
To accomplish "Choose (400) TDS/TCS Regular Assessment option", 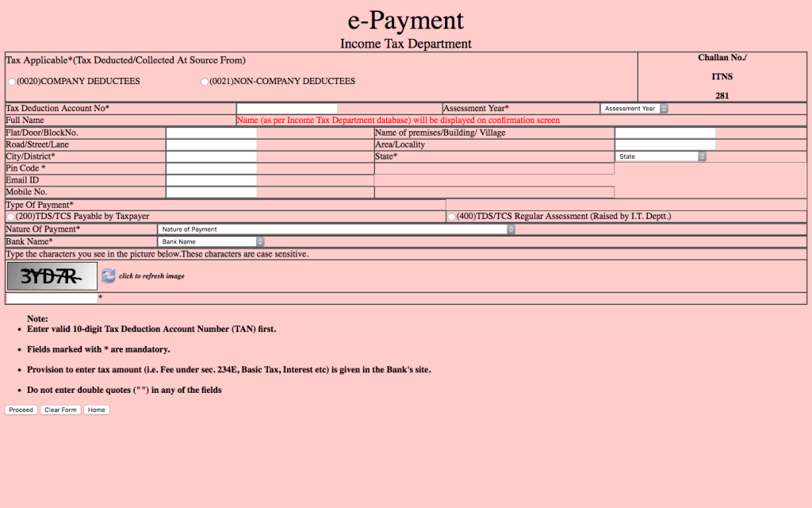I will pos(452,217).
